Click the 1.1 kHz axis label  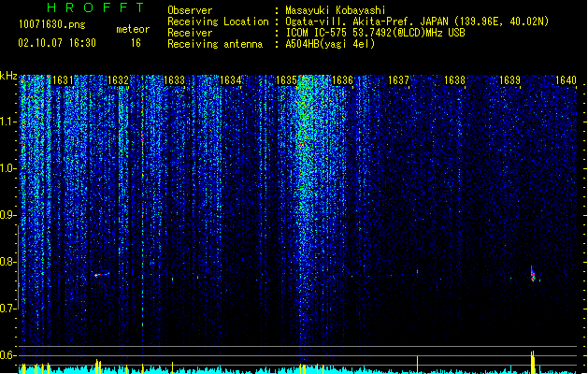tap(7, 122)
